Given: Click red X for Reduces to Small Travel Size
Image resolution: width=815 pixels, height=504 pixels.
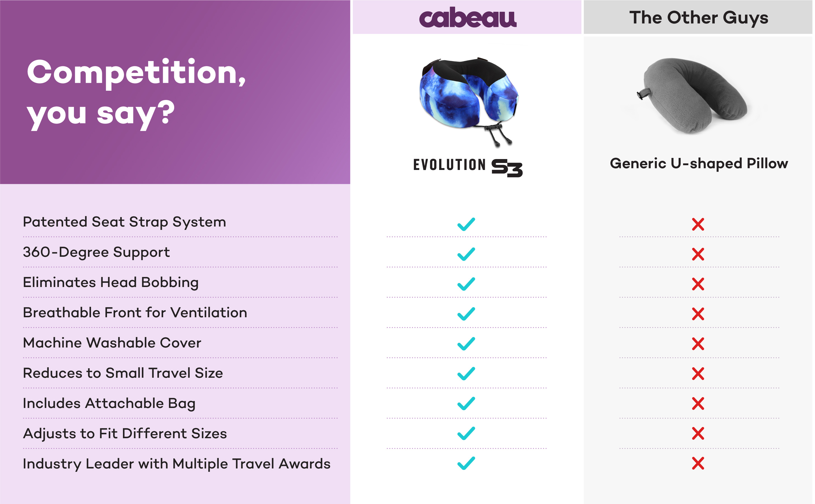Looking at the screenshot, I should (698, 374).
